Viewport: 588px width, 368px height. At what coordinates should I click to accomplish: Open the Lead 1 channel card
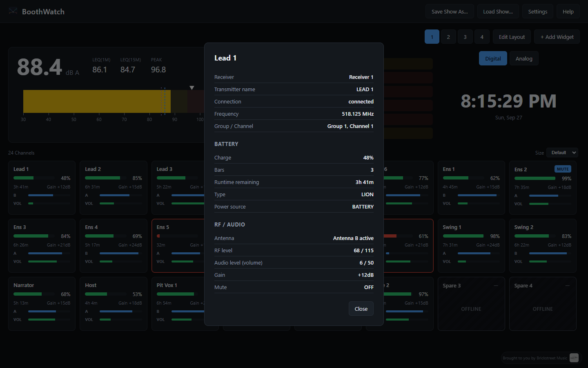tap(42, 188)
